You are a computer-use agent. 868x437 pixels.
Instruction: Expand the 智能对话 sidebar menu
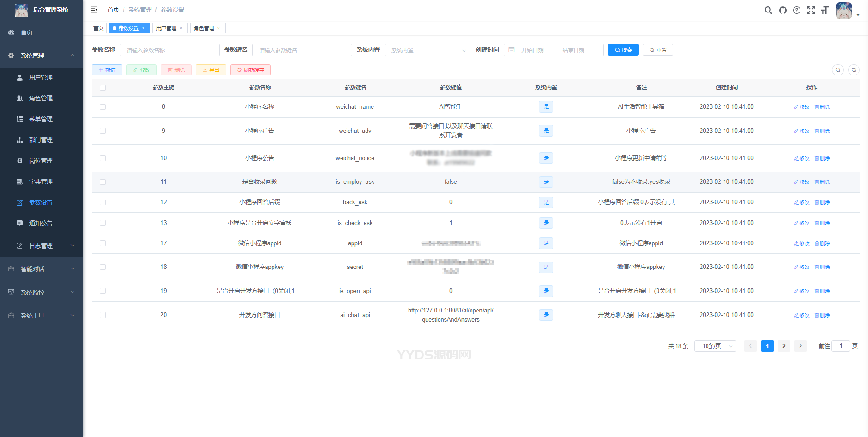pyautogui.click(x=42, y=269)
